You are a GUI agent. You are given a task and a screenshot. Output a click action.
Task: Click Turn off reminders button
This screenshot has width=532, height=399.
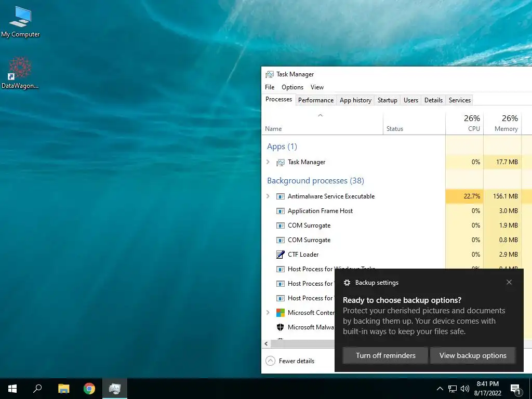click(x=385, y=355)
